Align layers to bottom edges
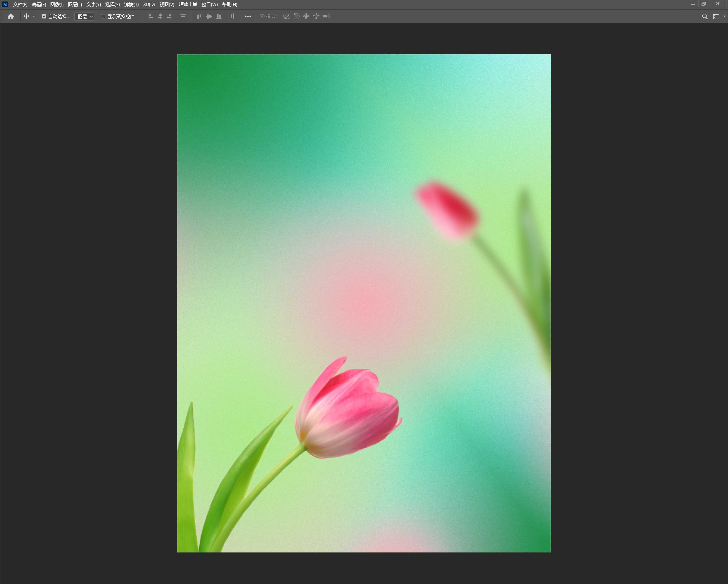The image size is (728, 584). pos(219,16)
